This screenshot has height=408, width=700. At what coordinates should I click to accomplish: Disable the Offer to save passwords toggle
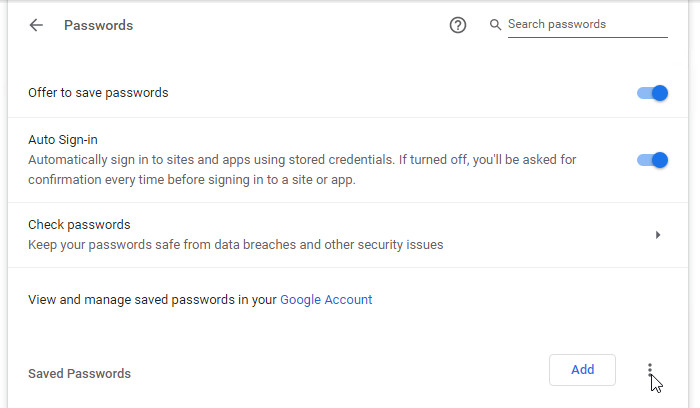click(x=652, y=93)
